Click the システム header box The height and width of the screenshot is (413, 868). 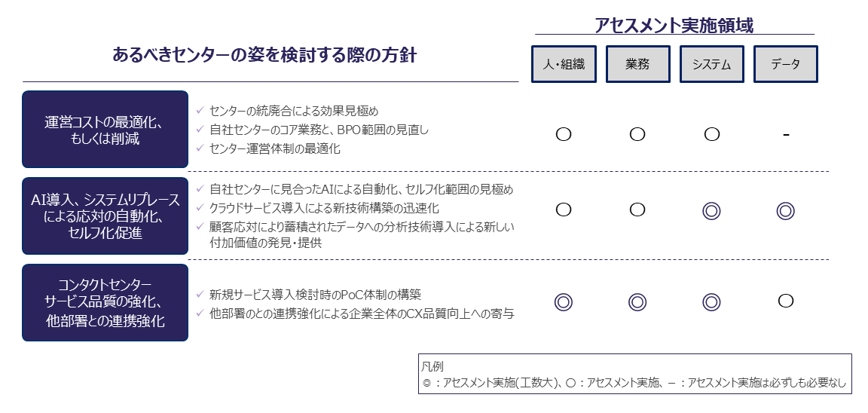tap(711, 65)
